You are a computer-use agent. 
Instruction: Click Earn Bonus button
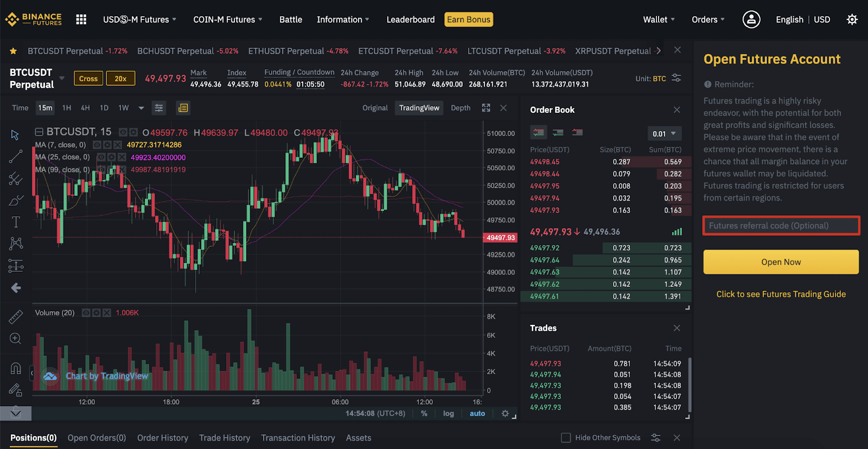click(469, 20)
